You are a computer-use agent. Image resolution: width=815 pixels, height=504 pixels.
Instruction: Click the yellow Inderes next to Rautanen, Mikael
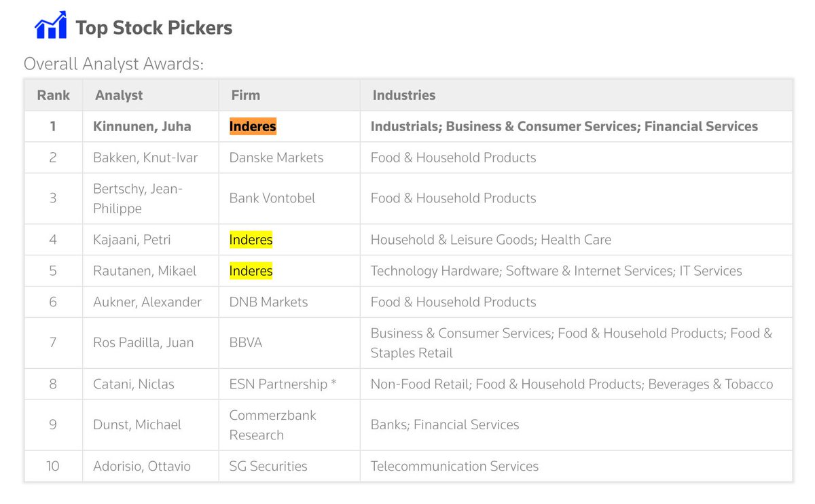251,271
